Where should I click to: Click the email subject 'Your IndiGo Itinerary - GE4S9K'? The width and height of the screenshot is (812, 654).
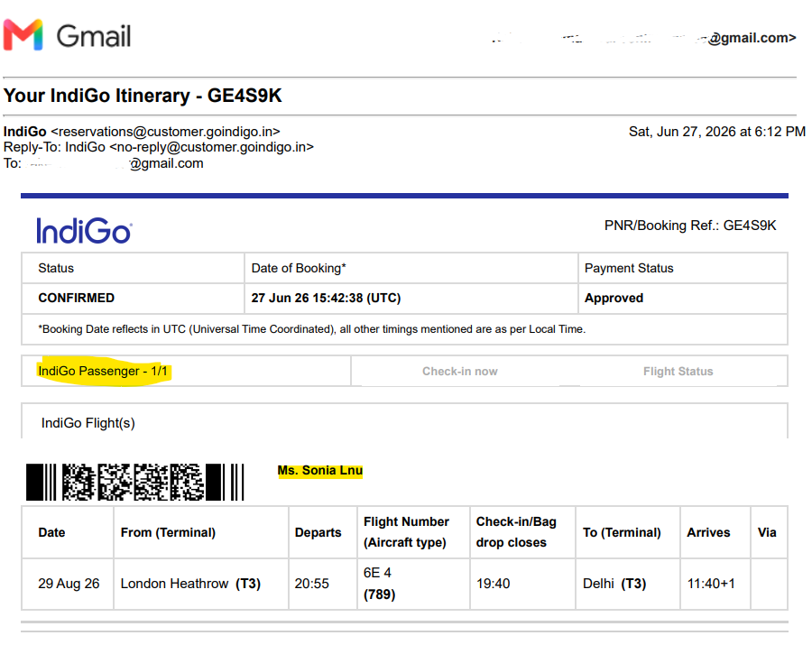[143, 96]
